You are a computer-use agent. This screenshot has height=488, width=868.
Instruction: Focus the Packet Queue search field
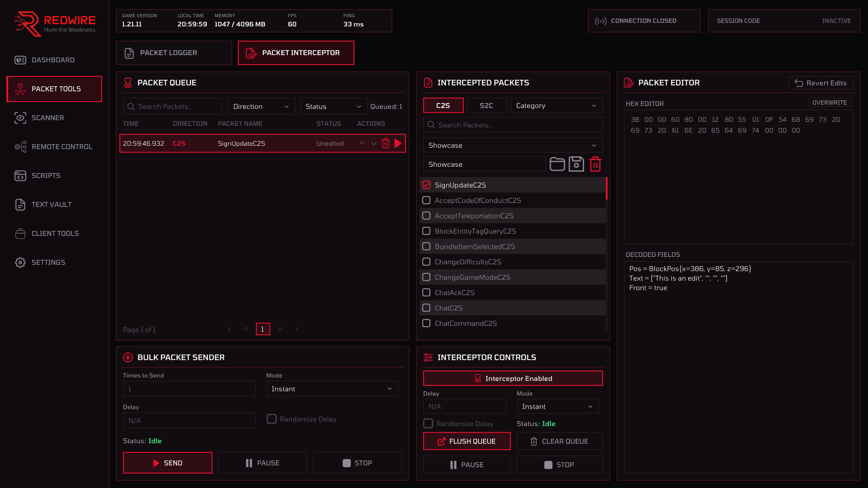172,106
